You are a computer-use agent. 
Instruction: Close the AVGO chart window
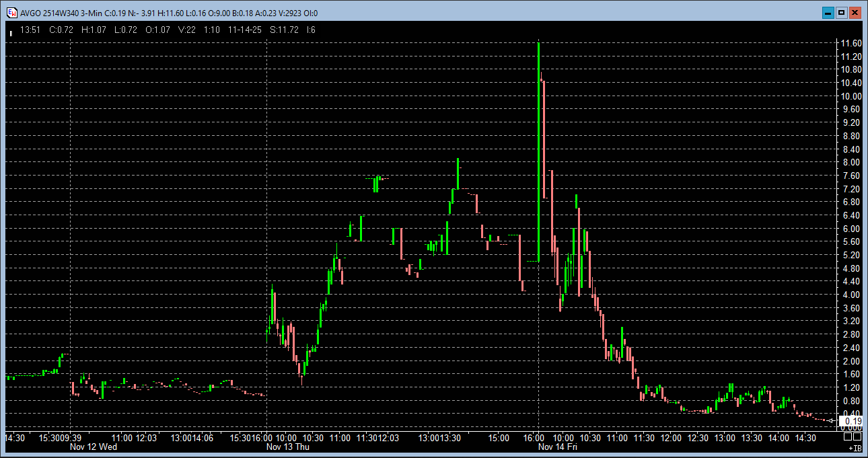855,13
